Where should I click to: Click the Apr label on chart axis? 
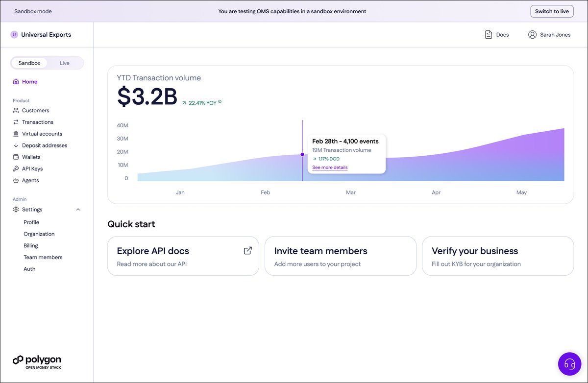[436, 192]
